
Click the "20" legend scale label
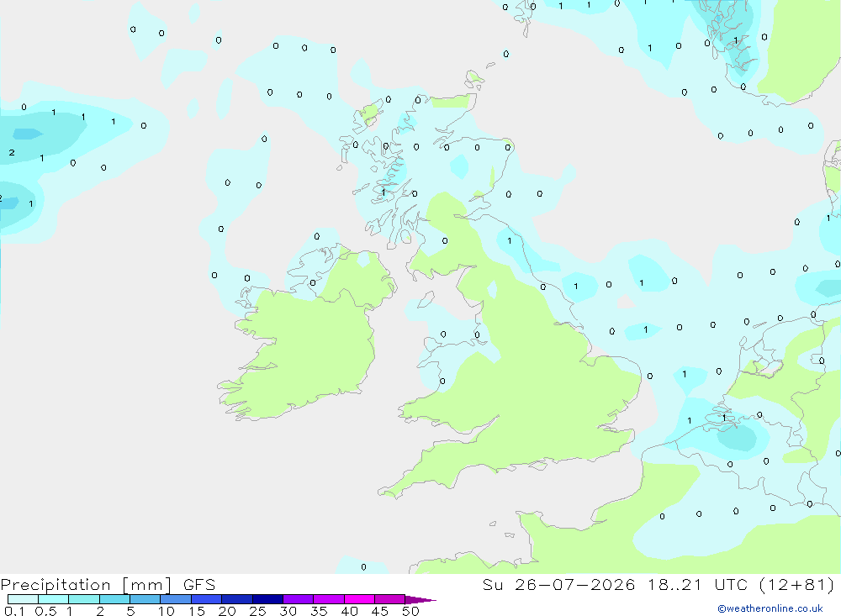227,611
